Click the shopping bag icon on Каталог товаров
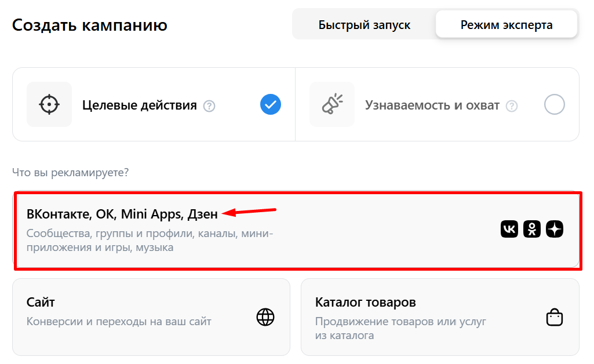This screenshot has width=594, height=364. pyautogui.click(x=554, y=317)
